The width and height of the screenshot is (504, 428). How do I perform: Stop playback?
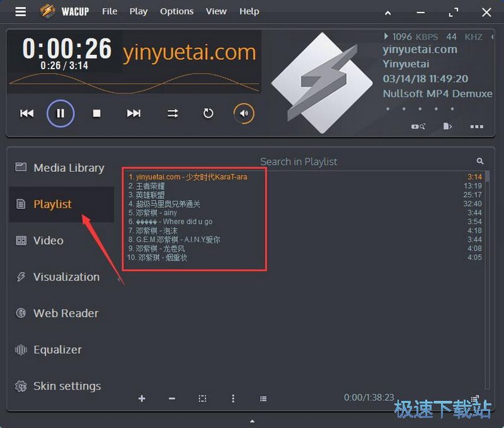click(96, 113)
